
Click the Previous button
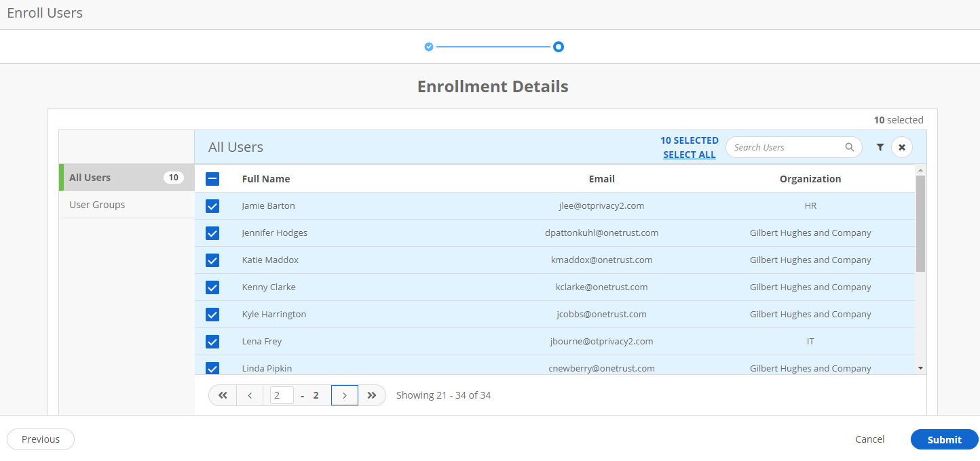click(x=41, y=439)
